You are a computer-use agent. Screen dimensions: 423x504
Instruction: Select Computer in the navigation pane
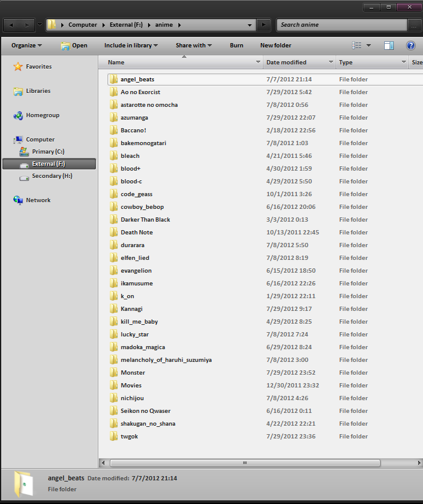point(40,140)
